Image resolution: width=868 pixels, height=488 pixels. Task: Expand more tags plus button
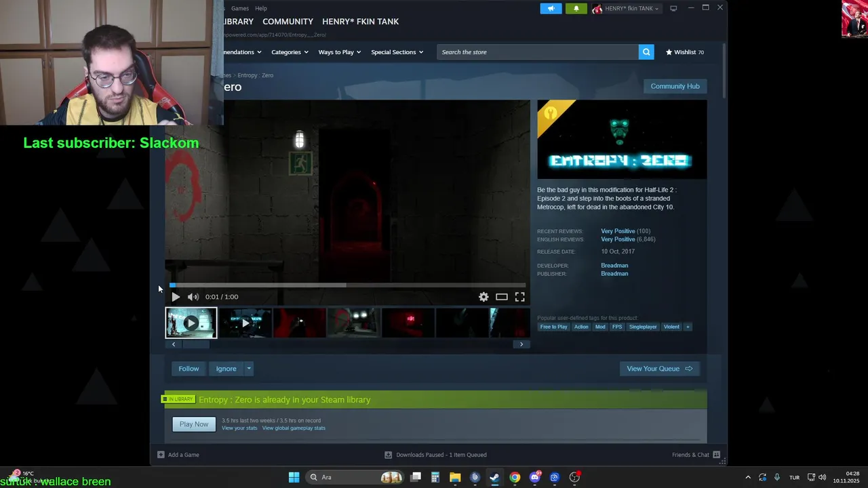click(688, 327)
